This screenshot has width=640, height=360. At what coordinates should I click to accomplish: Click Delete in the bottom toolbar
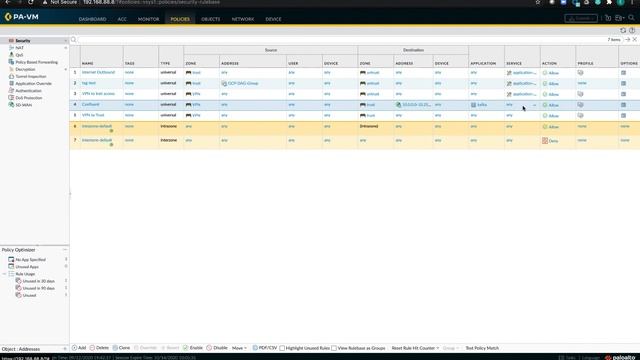[x=99, y=348]
